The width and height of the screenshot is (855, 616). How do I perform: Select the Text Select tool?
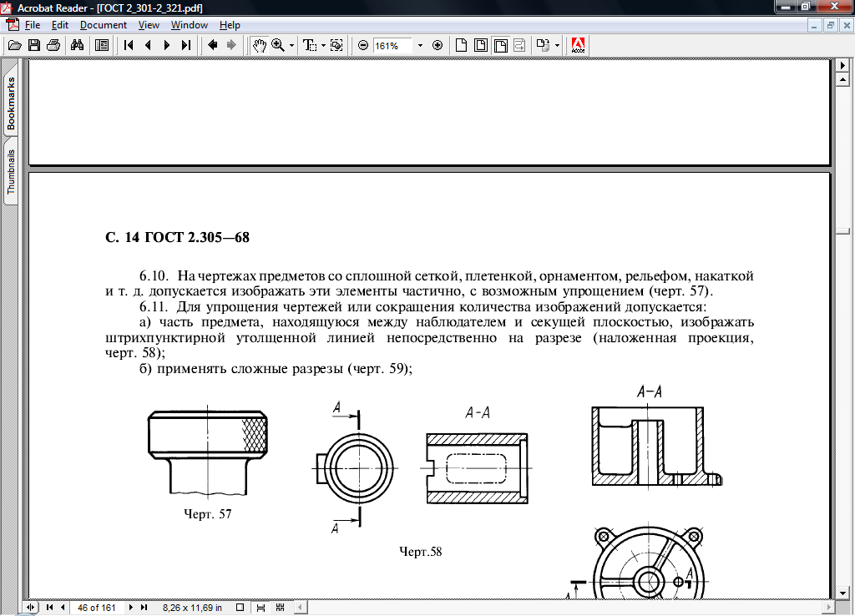click(x=310, y=45)
